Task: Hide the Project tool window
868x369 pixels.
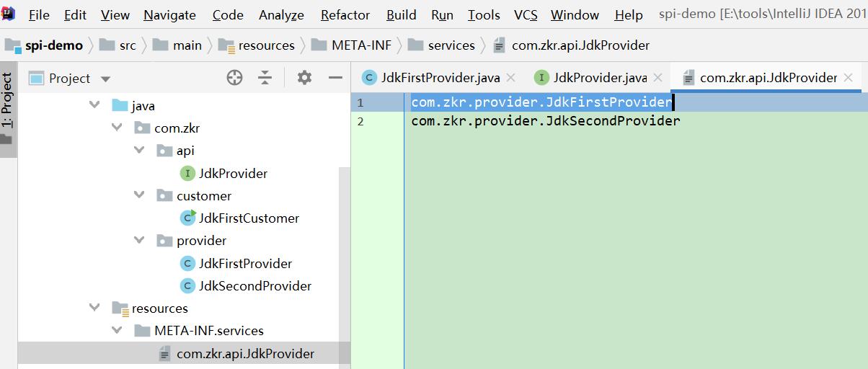Action: tap(335, 78)
